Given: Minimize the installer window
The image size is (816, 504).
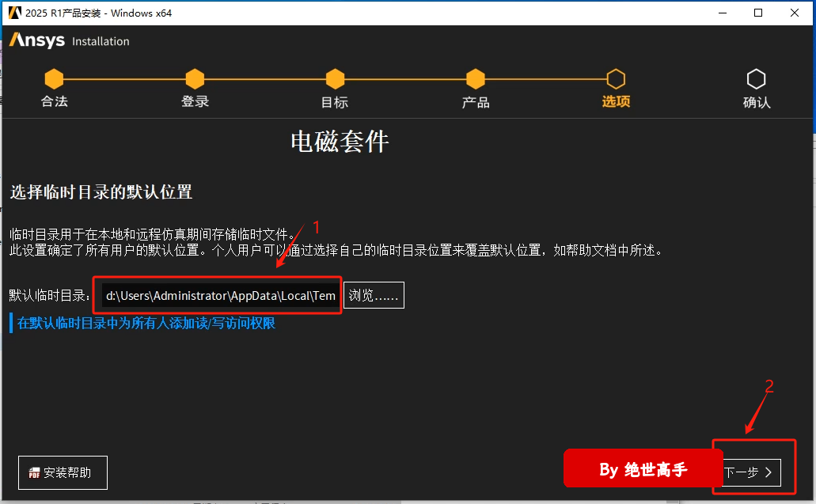Looking at the screenshot, I should pyautogui.click(x=723, y=13).
